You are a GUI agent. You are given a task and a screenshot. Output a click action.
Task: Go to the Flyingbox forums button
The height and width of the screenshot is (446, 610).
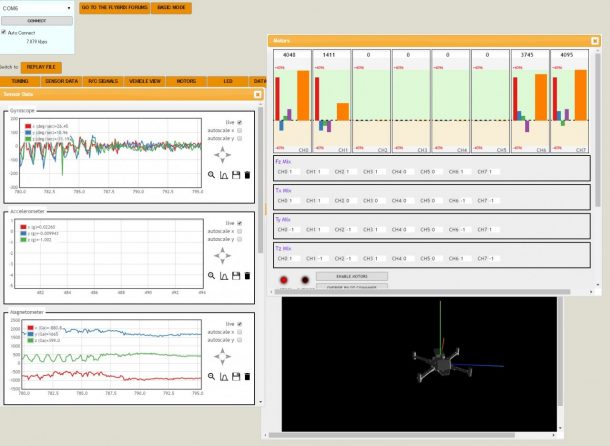[x=114, y=8]
